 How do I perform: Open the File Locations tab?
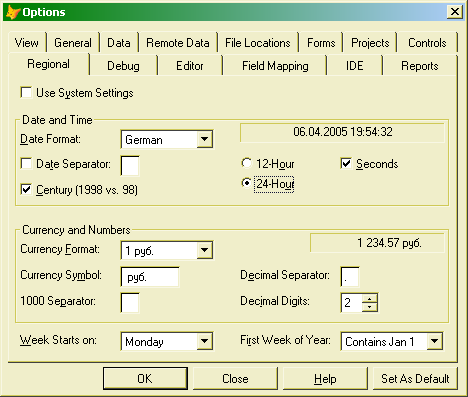(x=258, y=43)
